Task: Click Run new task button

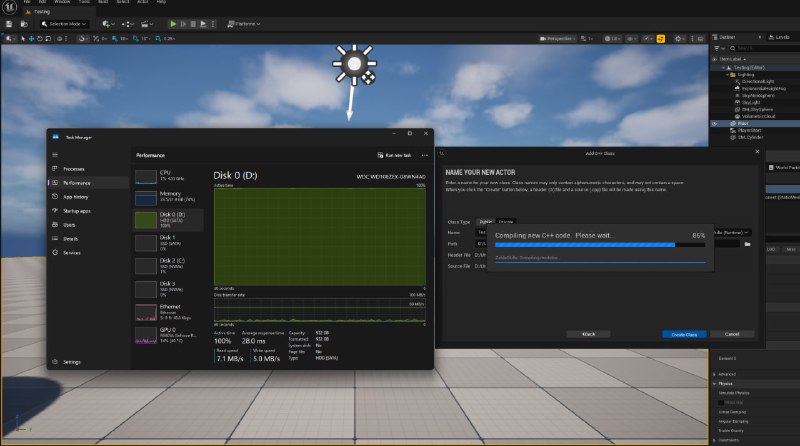Action: click(394, 155)
